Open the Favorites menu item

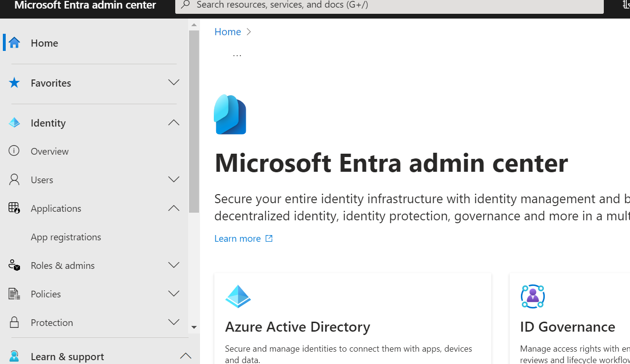51,83
